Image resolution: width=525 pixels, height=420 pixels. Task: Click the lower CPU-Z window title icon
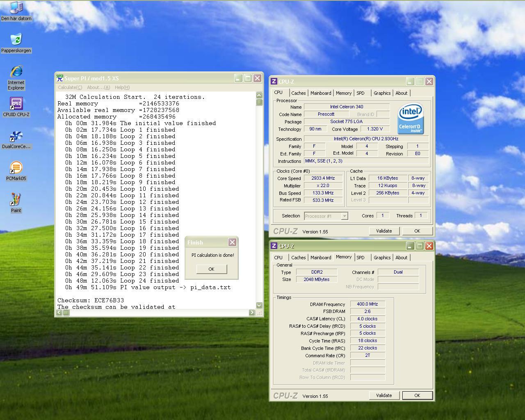[x=274, y=246]
